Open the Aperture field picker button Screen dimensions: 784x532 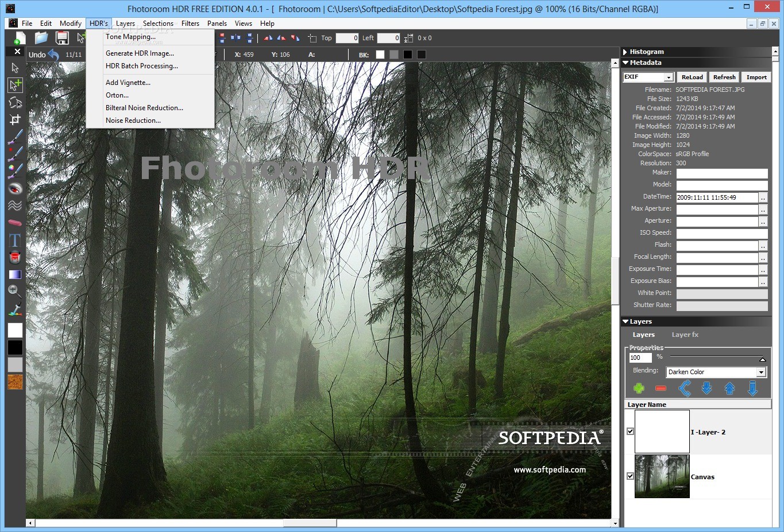tap(763, 222)
